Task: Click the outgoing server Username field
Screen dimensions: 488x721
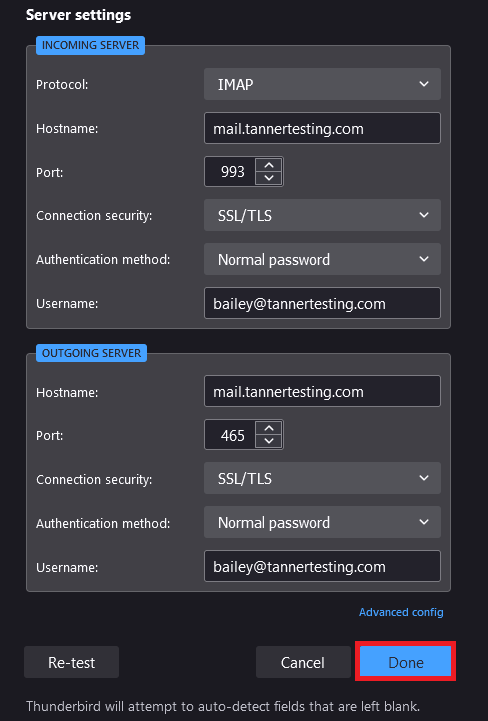Action: (322, 566)
